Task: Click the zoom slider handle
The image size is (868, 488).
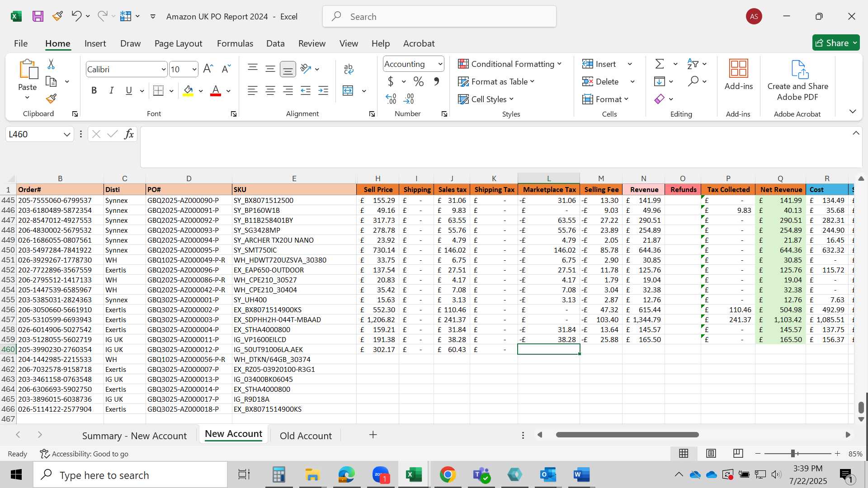Action: 793,453
